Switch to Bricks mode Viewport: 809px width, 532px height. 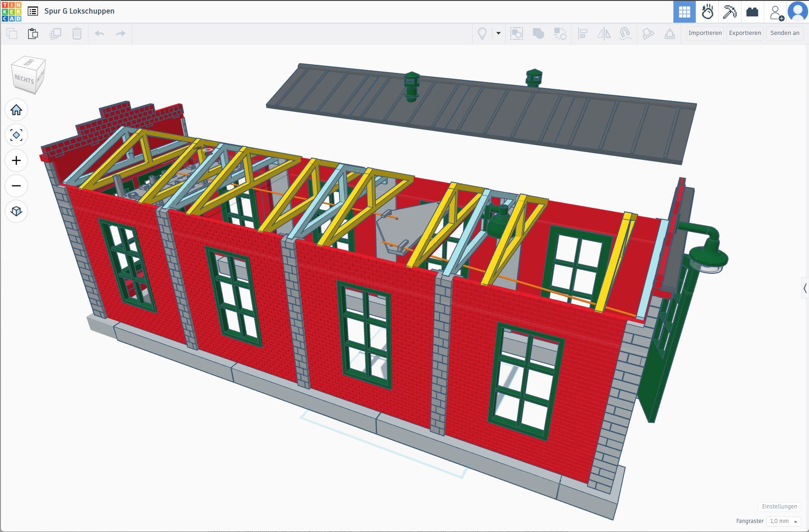[x=752, y=12]
